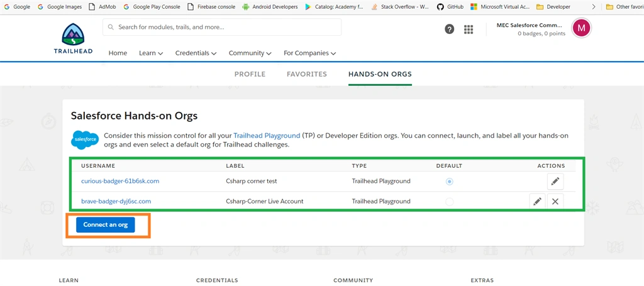Viewport: 644px width, 286px height.
Task: Click Trailhead Playground type in curious-badger row
Action: click(x=381, y=181)
